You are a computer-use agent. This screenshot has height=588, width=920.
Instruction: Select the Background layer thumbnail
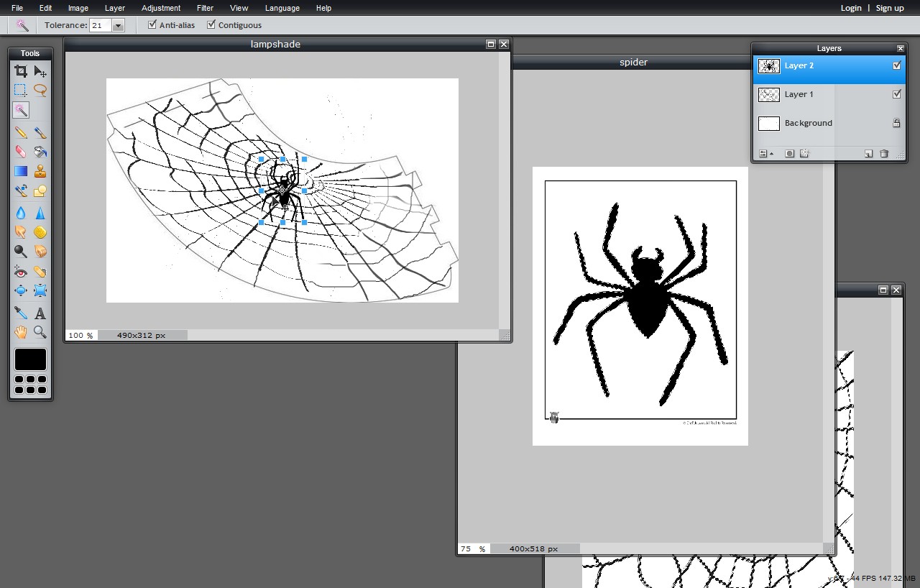[769, 123]
